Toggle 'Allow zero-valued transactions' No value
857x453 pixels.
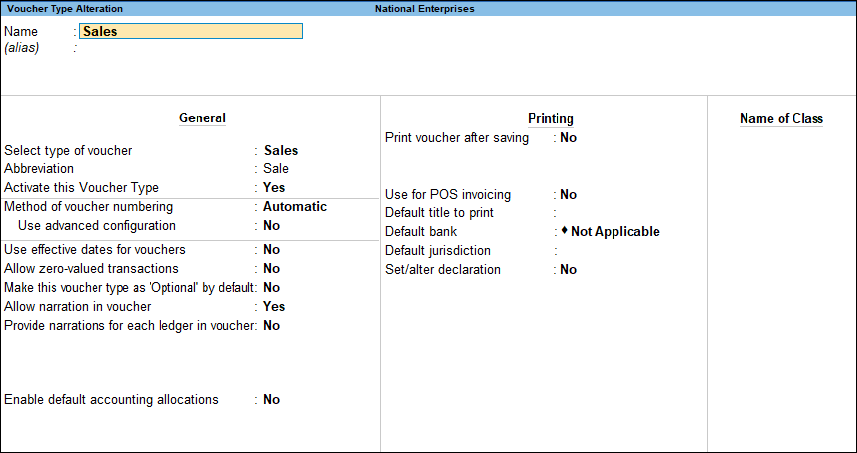point(271,269)
